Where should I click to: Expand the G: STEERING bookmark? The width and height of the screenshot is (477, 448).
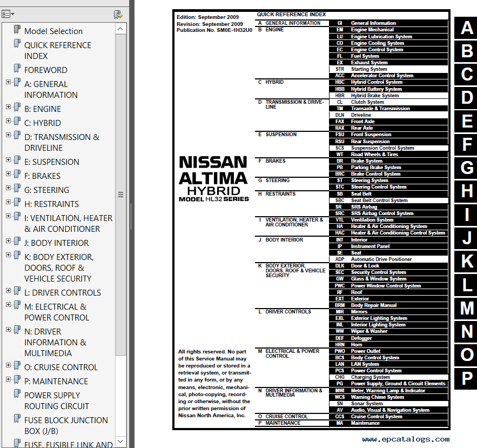pyautogui.click(x=8, y=188)
